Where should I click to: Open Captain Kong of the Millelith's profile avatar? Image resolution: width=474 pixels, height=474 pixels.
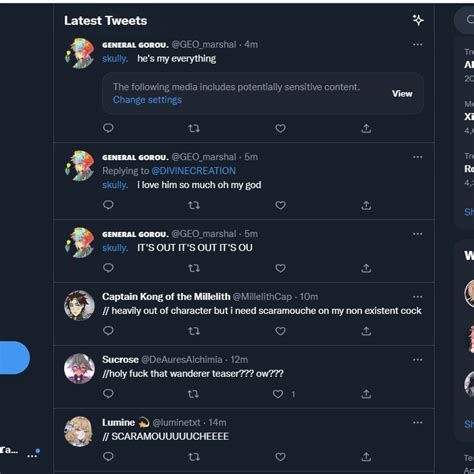coord(79,305)
